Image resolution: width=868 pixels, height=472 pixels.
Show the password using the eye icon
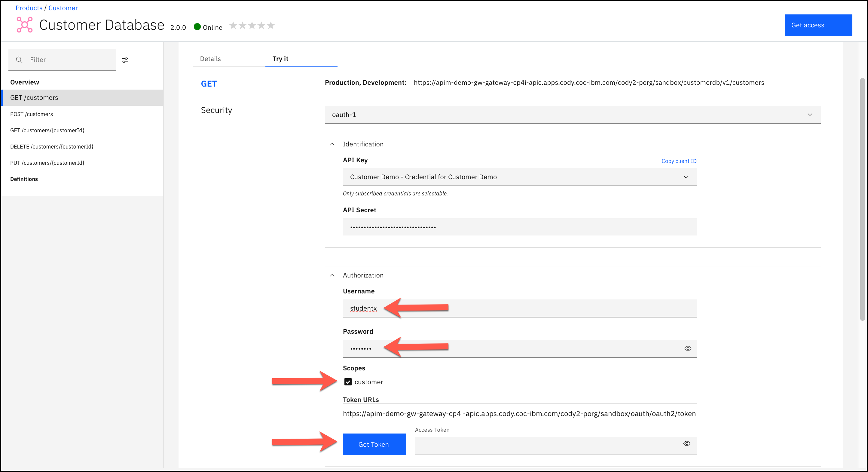[x=688, y=348]
